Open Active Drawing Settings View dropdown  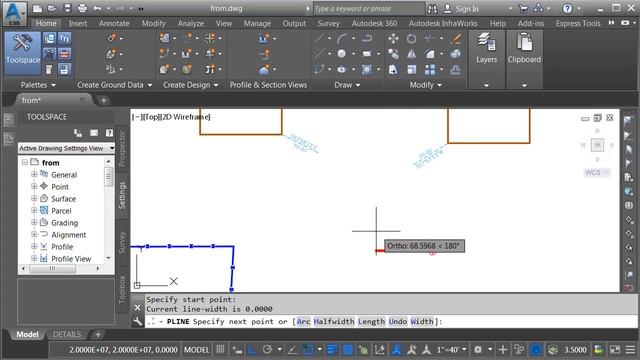[x=66, y=148]
